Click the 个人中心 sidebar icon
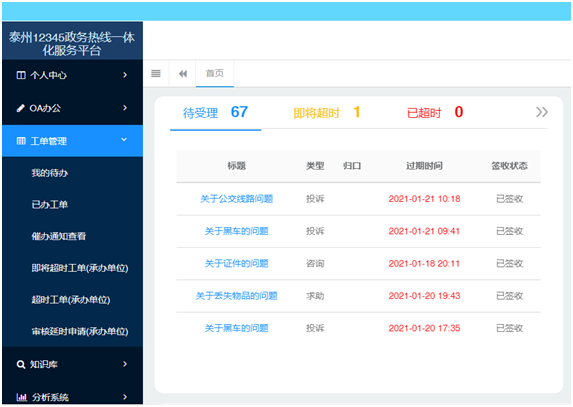573x407 pixels. 21,75
